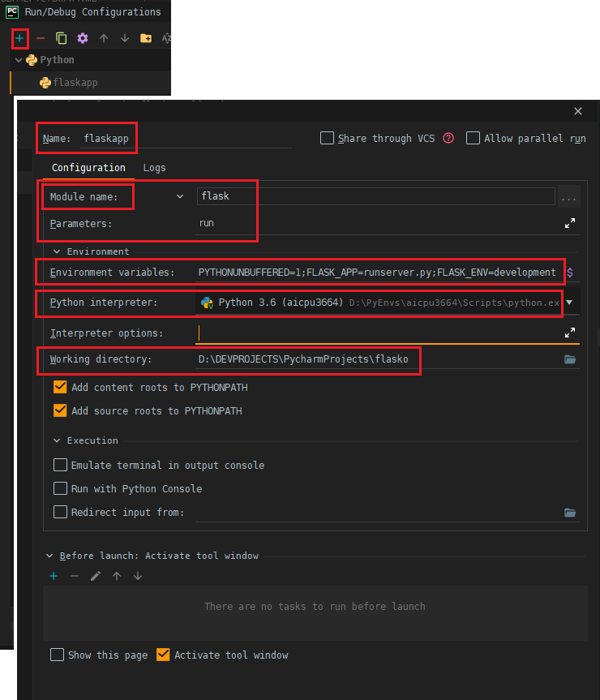The image size is (600, 700).
Task: Enable Allow parallel run checkbox
Action: [473, 138]
